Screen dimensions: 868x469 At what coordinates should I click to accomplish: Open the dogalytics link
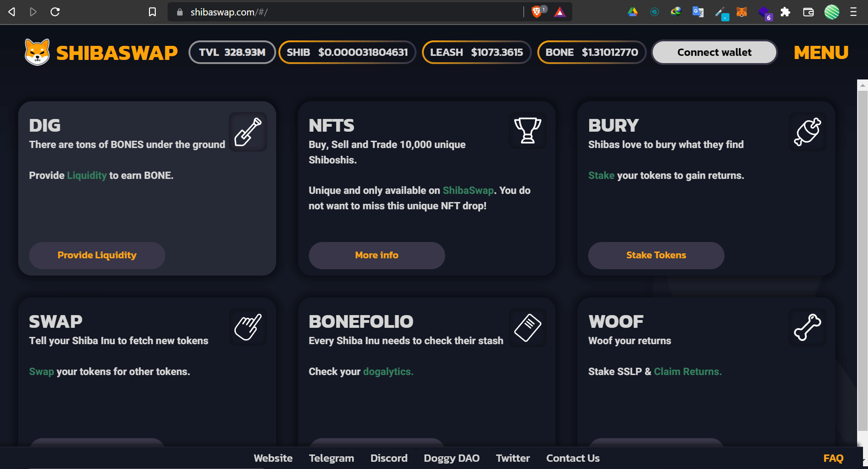[388, 371]
